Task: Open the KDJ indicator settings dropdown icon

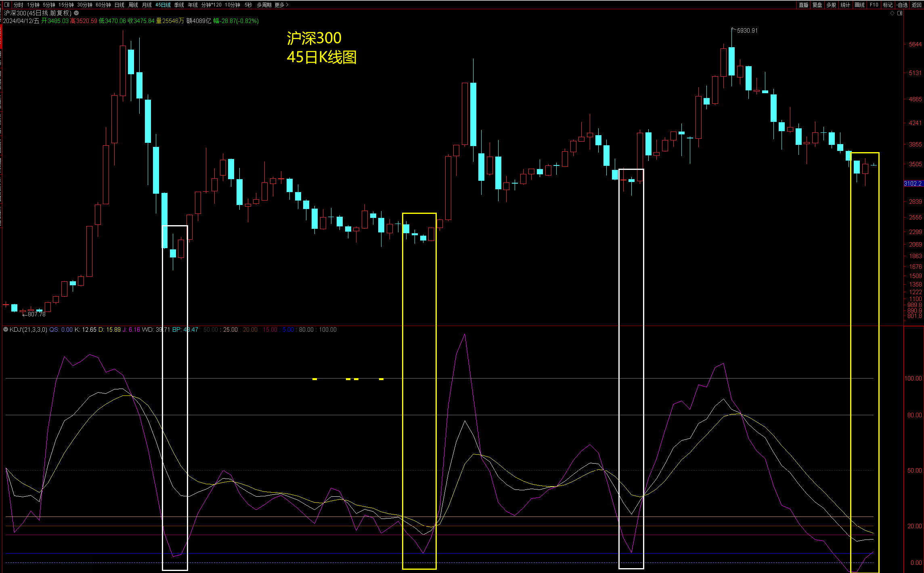Action: point(6,330)
